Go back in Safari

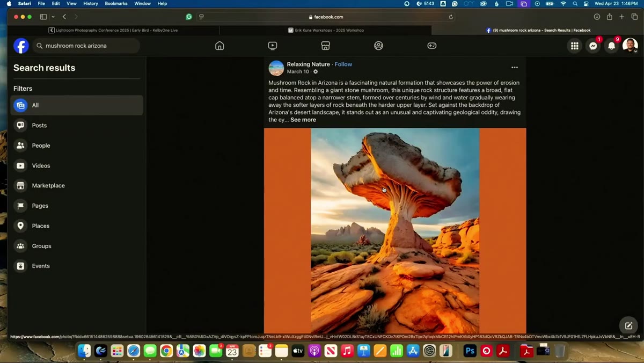pos(64,17)
